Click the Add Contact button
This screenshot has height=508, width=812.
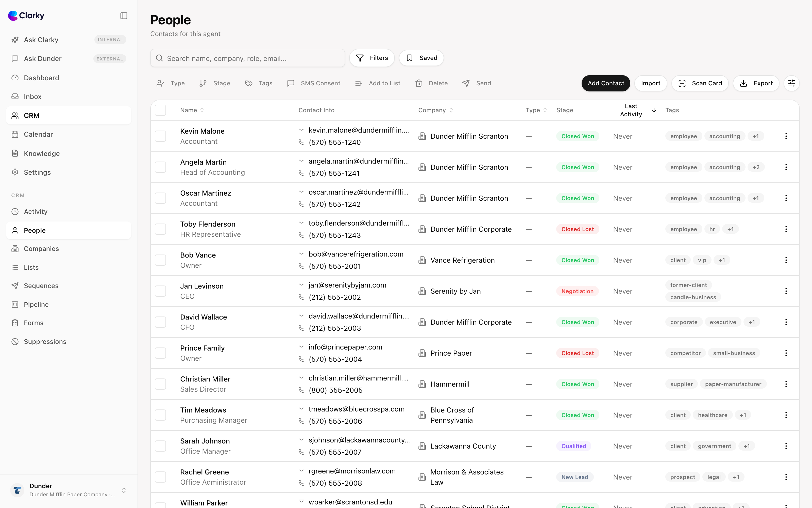[606, 83]
